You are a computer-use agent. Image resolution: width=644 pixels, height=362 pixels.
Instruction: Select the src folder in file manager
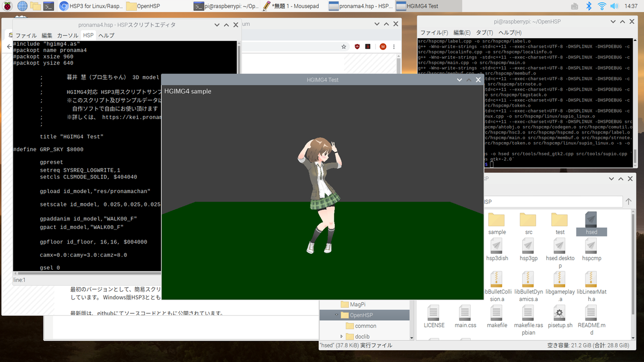[529, 224]
